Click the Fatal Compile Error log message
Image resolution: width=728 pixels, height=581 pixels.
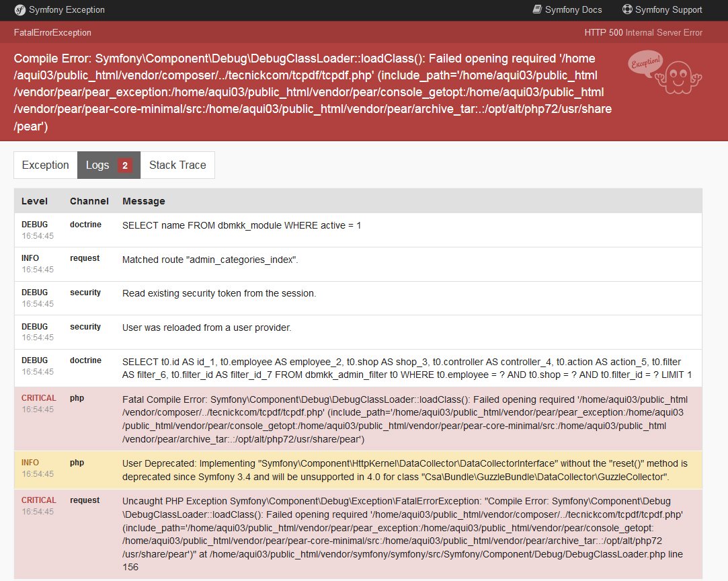click(x=405, y=420)
